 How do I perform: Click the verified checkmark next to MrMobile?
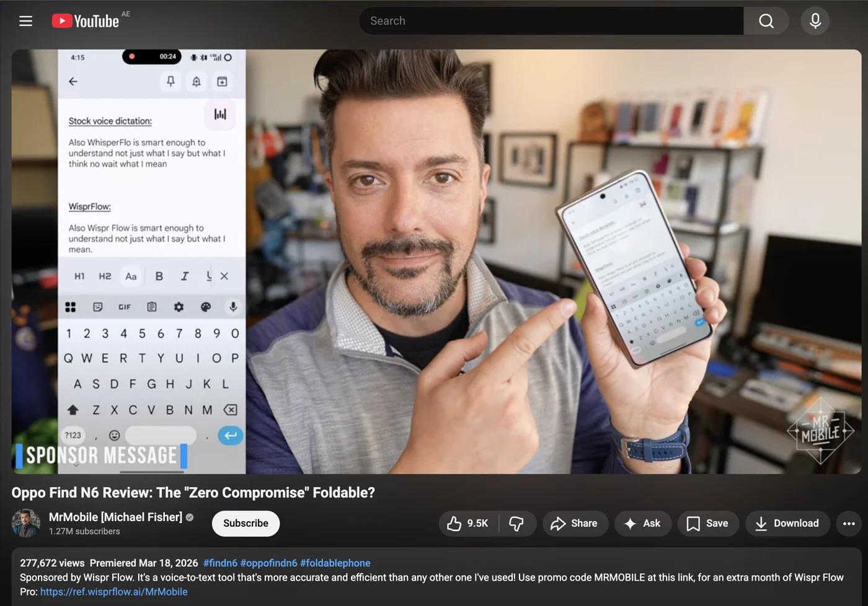click(x=189, y=517)
